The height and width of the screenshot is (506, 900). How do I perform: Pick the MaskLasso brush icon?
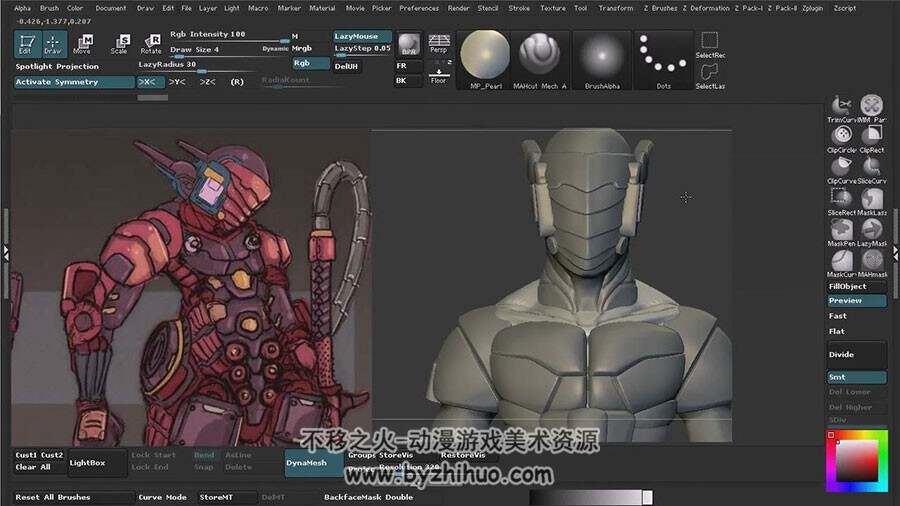click(x=872, y=201)
